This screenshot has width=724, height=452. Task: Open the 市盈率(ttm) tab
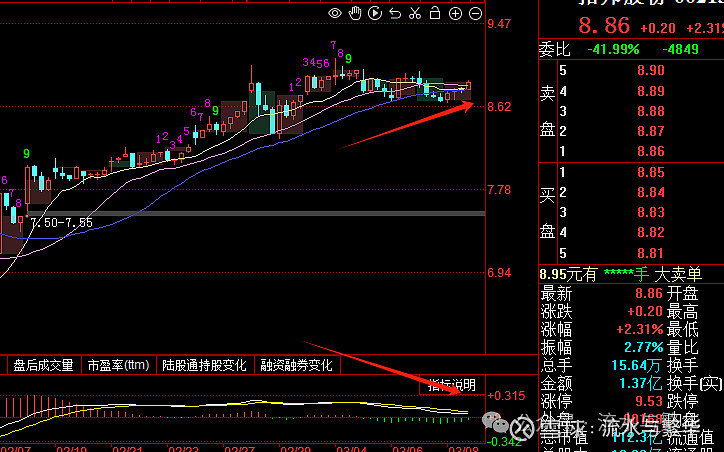pyautogui.click(x=119, y=365)
